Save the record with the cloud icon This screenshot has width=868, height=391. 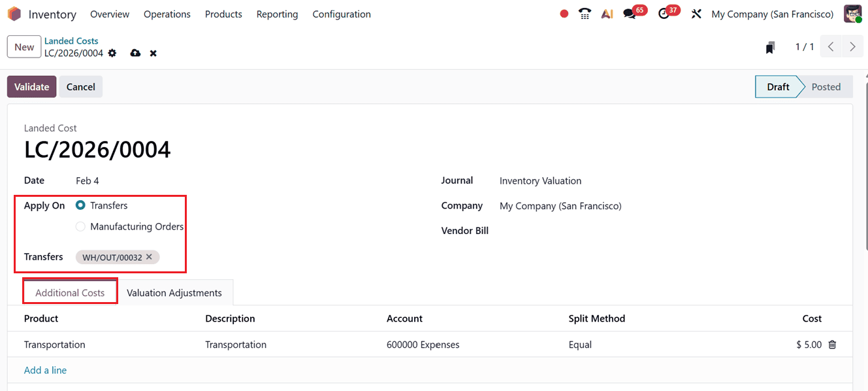click(135, 53)
